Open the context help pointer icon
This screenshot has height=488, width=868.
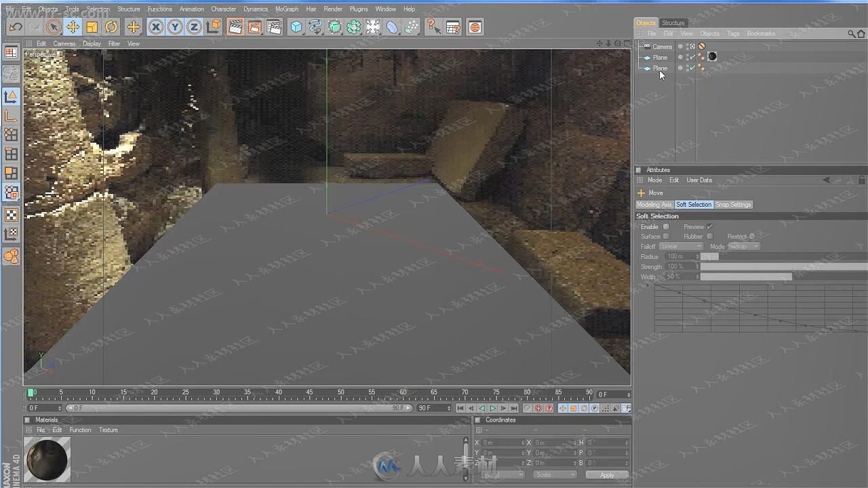coord(434,27)
